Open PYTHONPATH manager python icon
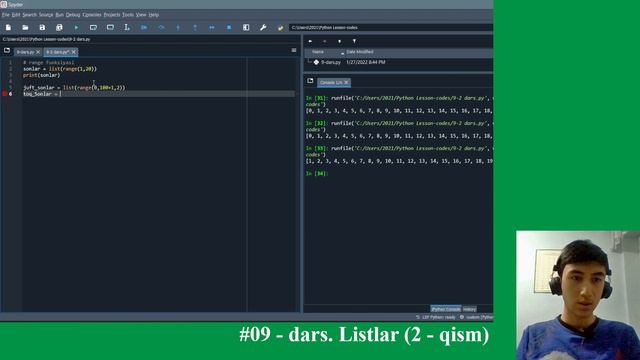 (x=280, y=28)
